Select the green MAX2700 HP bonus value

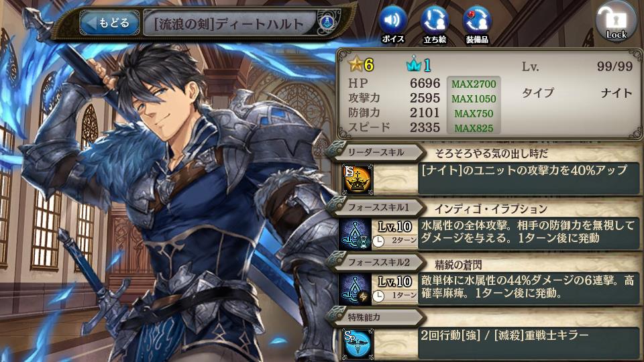pyautogui.click(x=474, y=84)
